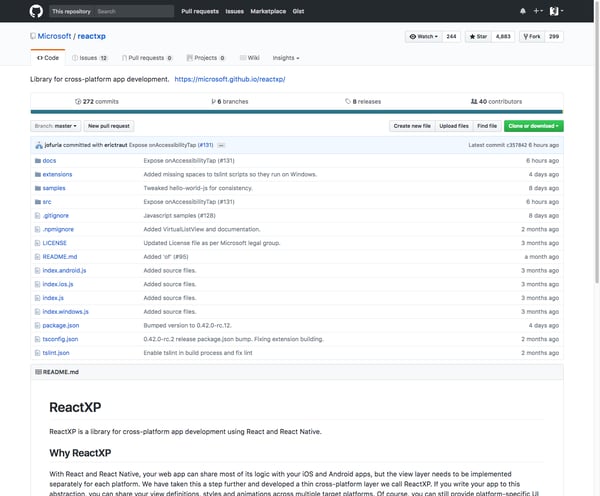Open the microsoft.github.io/reactxp link
Image resolution: width=600 pixels, height=496 pixels.
[x=230, y=79]
